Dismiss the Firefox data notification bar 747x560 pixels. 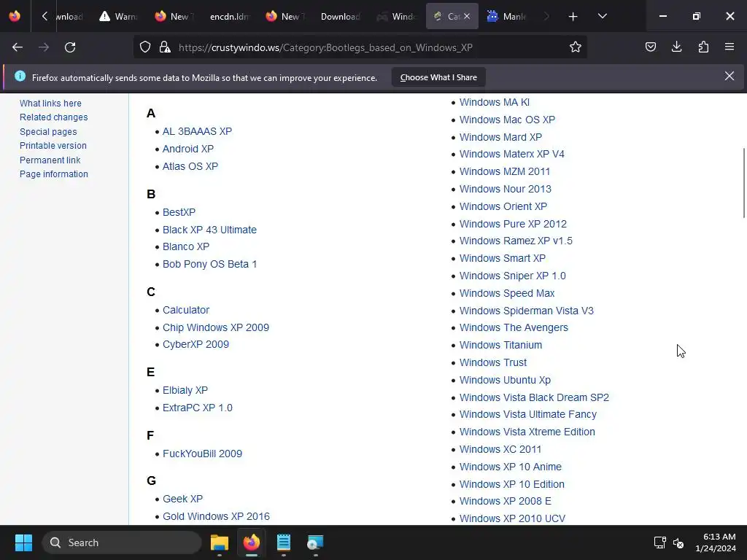pyautogui.click(x=729, y=76)
